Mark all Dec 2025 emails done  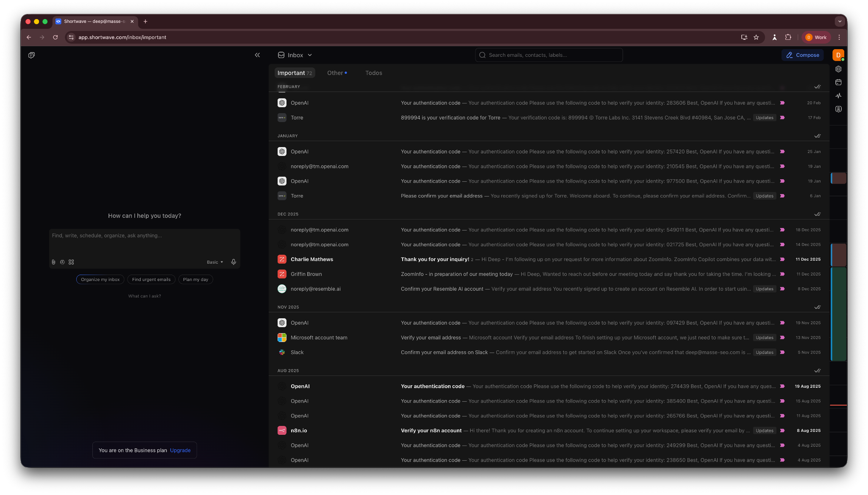[x=817, y=214]
